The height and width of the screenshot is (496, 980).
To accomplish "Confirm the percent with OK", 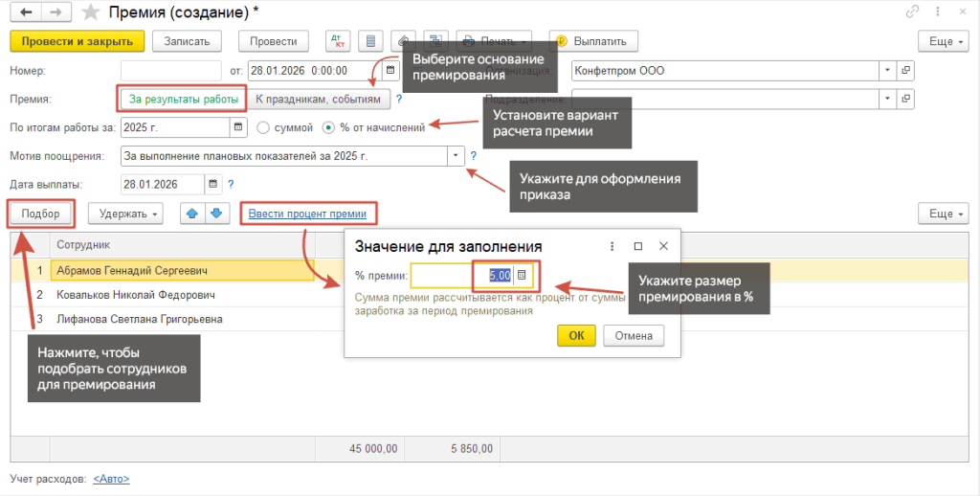I will coord(576,336).
